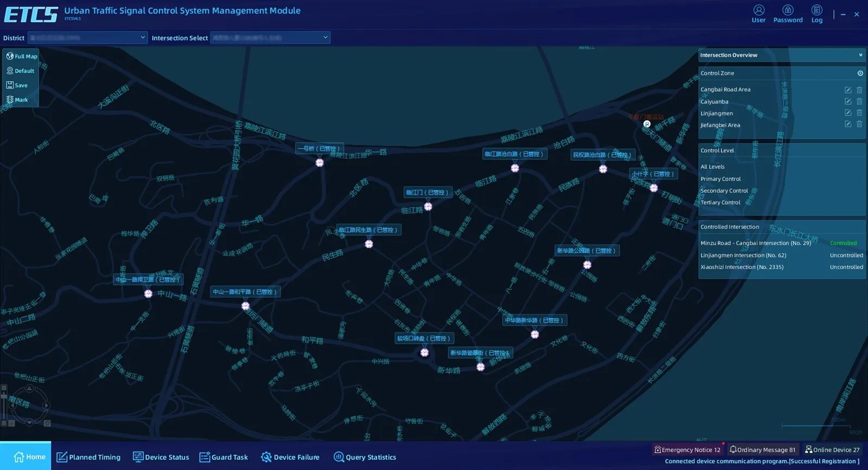Delete the Caiyuanba zone
The width and height of the screenshot is (868, 470).
click(x=859, y=101)
